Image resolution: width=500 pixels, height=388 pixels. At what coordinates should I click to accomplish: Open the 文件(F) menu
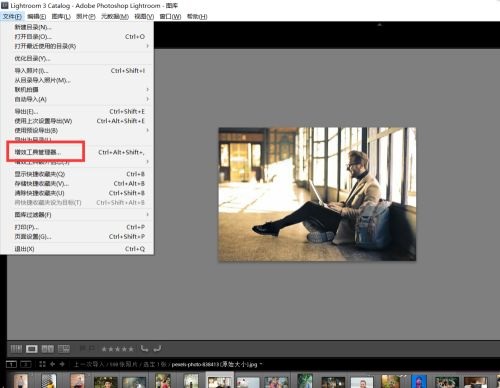click(12, 16)
